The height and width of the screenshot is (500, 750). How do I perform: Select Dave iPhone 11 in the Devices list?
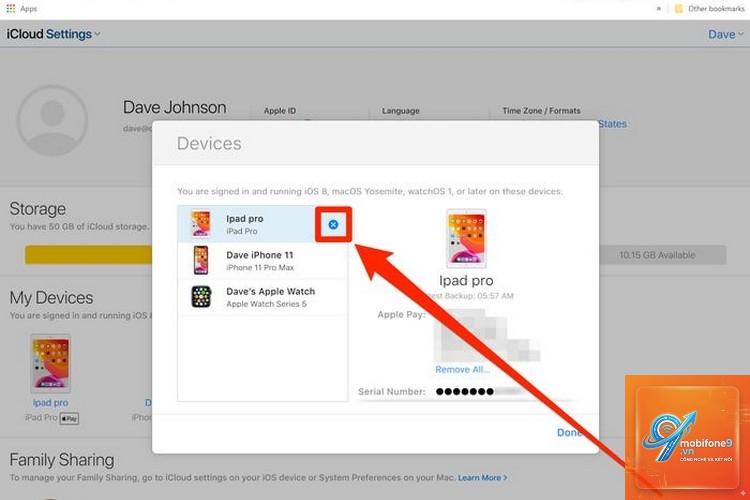tap(262, 261)
